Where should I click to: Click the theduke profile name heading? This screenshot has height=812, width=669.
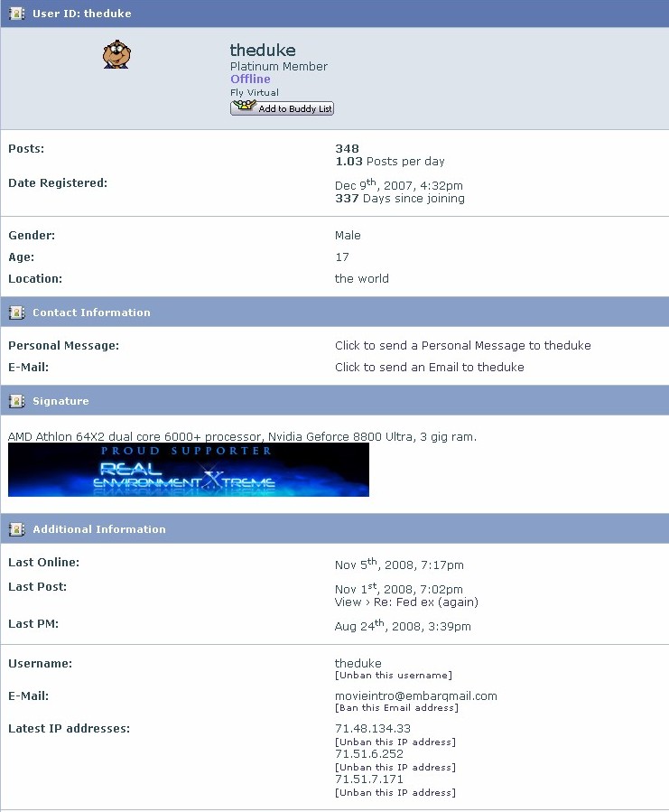pyautogui.click(x=263, y=51)
